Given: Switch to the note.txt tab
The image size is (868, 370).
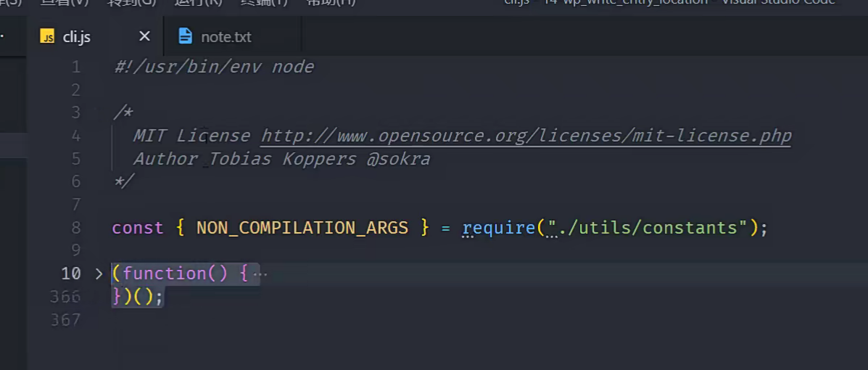Looking at the screenshot, I should (x=226, y=37).
